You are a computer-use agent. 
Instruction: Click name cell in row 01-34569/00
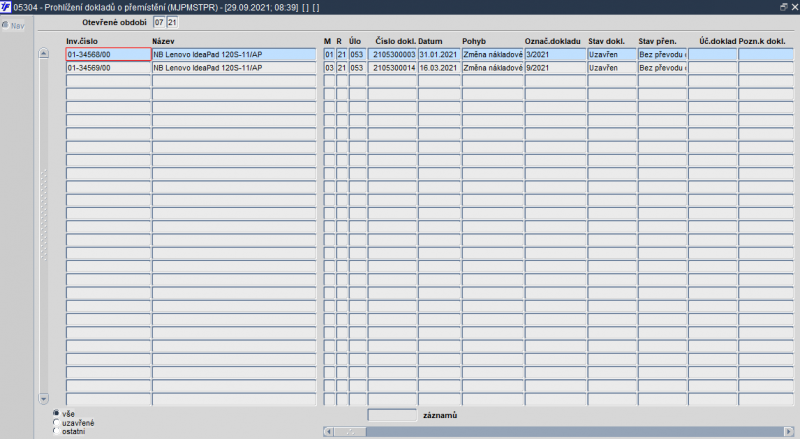point(234,68)
